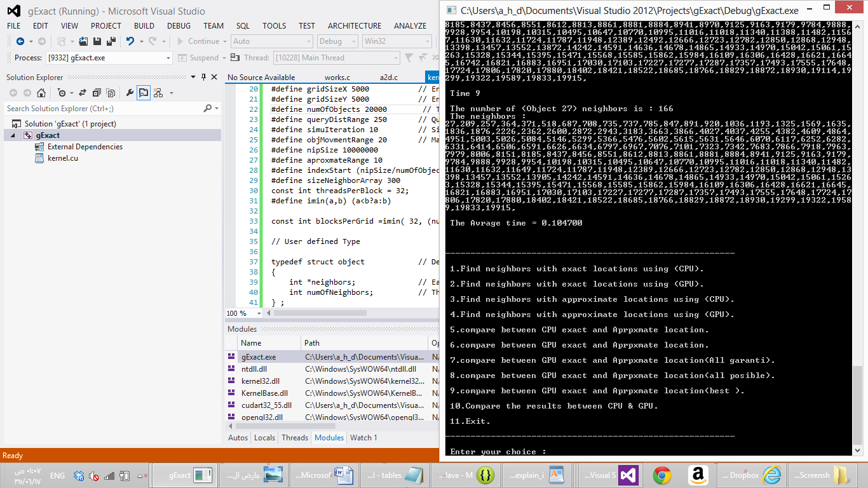Open Amazon app from taskbar
This screenshot has height=488, width=868.
click(697, 475)
